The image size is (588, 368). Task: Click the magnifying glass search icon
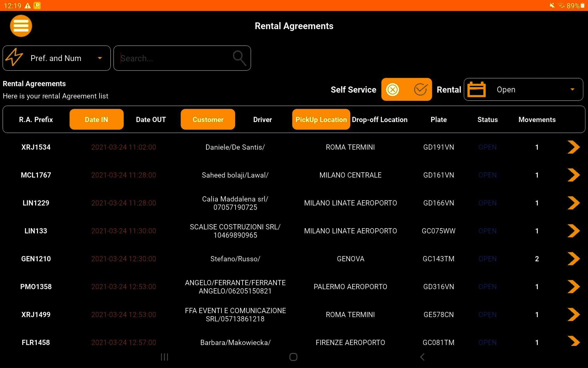pyautogui.click(x=239, y=58)
